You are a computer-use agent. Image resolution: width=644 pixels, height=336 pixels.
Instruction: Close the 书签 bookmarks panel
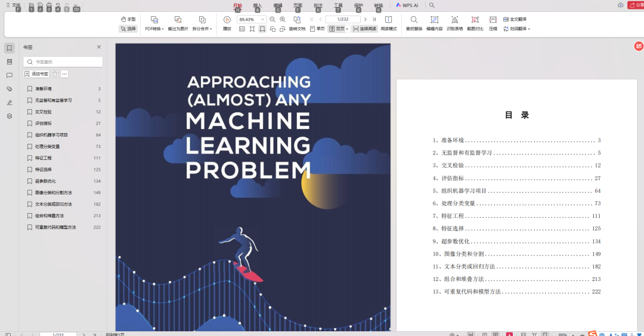click(99, 47)
